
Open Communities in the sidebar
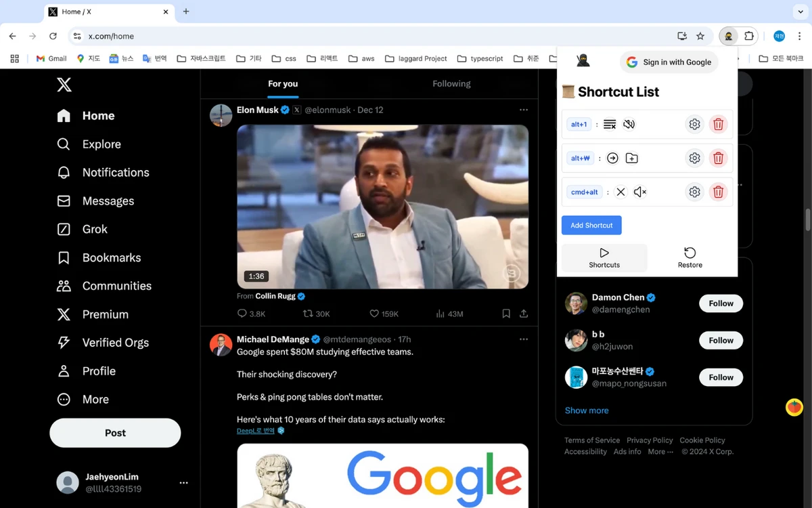coord(104,286)
